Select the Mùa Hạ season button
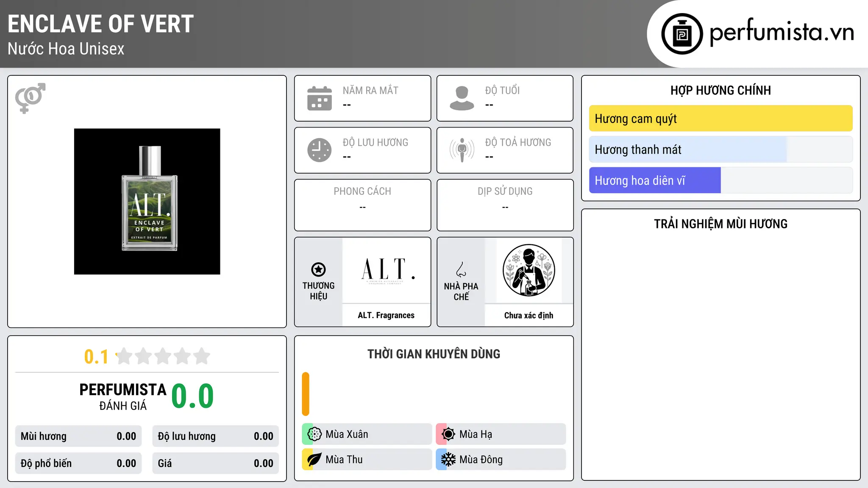 (x=501, y=434)
